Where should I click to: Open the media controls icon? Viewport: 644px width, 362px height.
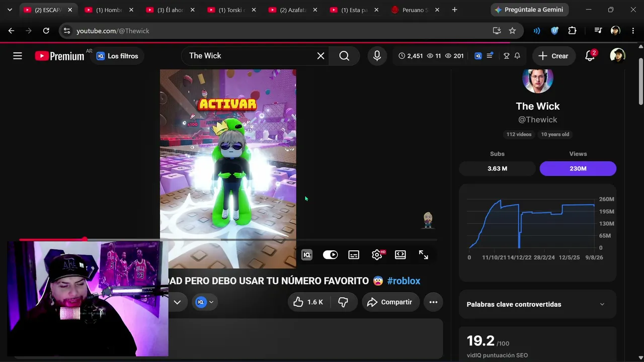[x=598, y=31]
